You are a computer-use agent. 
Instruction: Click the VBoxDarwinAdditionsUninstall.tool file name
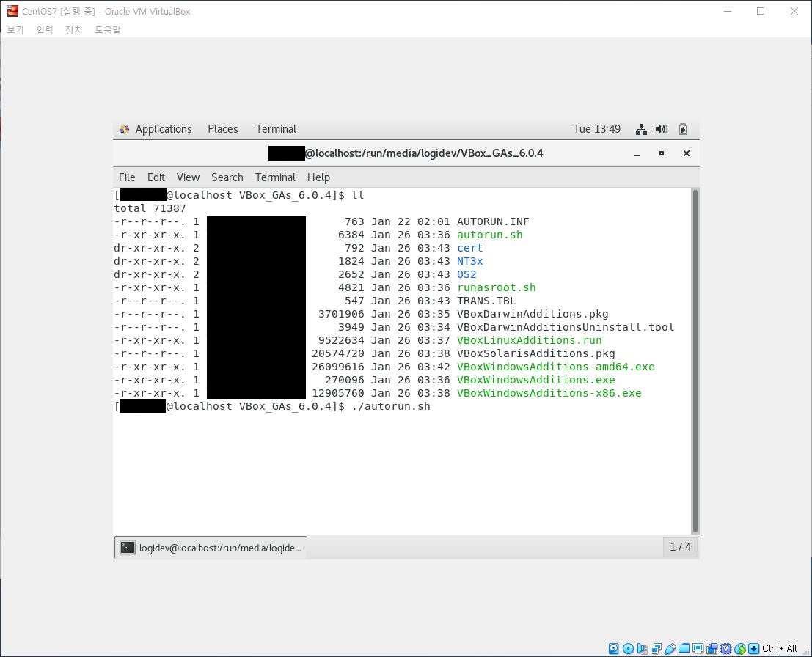(x=566, y=327)
